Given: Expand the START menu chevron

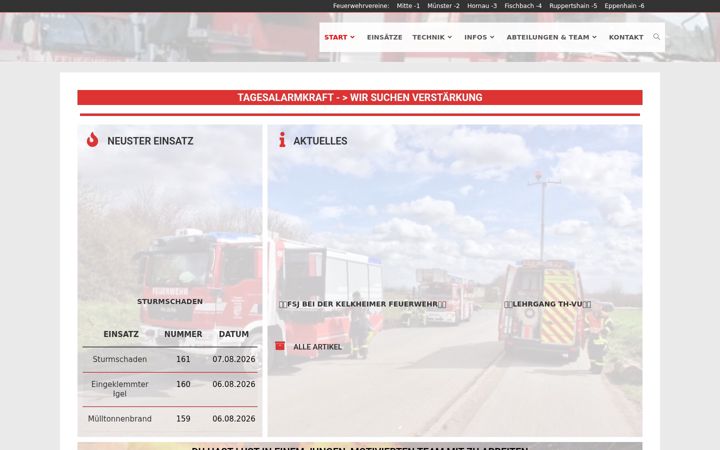Looking at the screenshot, I should 352,37.
